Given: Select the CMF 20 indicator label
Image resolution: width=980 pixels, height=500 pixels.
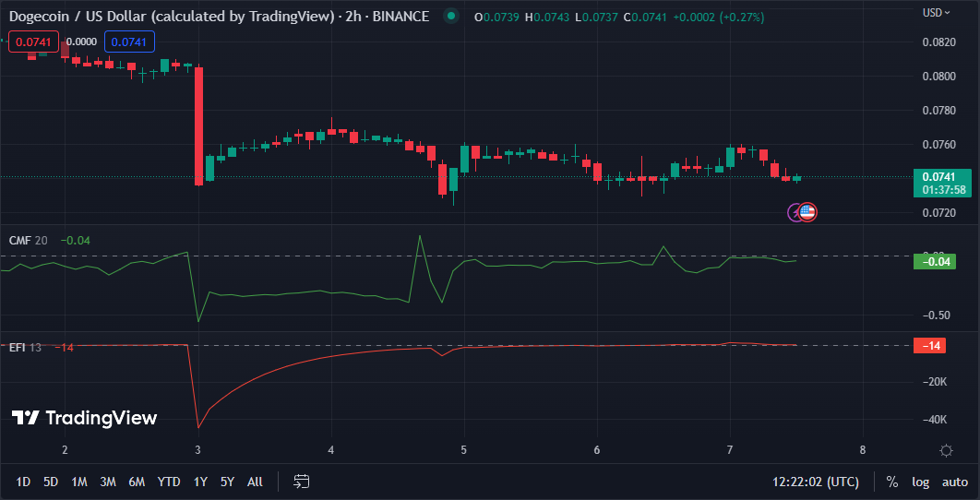Looking at the screenshot, I should (x=28, y=241).
